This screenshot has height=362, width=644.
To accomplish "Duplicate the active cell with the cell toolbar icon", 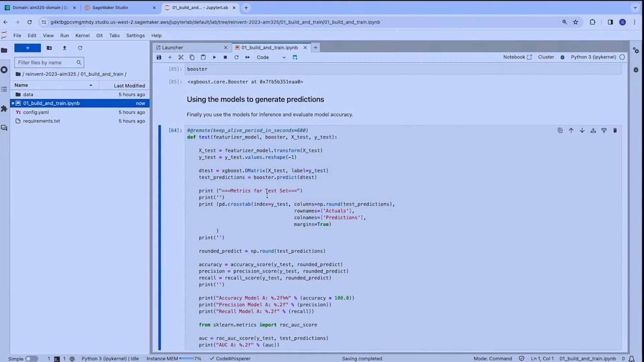I will [560, 130].
